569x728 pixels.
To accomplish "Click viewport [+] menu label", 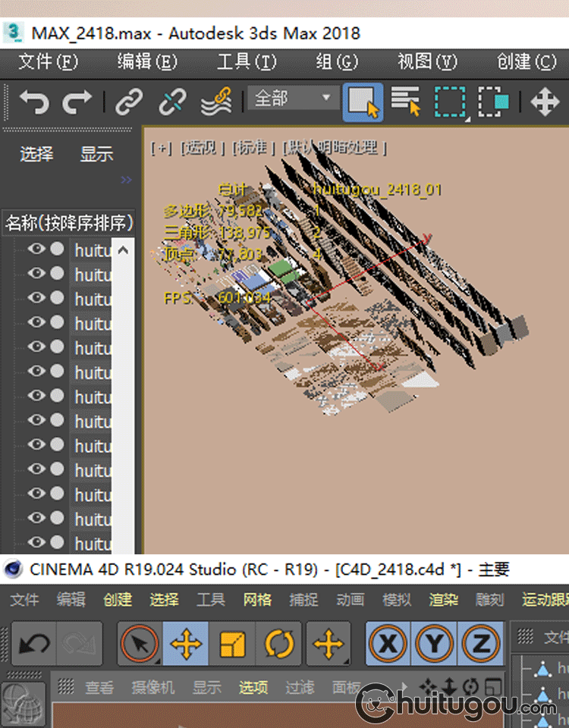I will tap(161, 148).
